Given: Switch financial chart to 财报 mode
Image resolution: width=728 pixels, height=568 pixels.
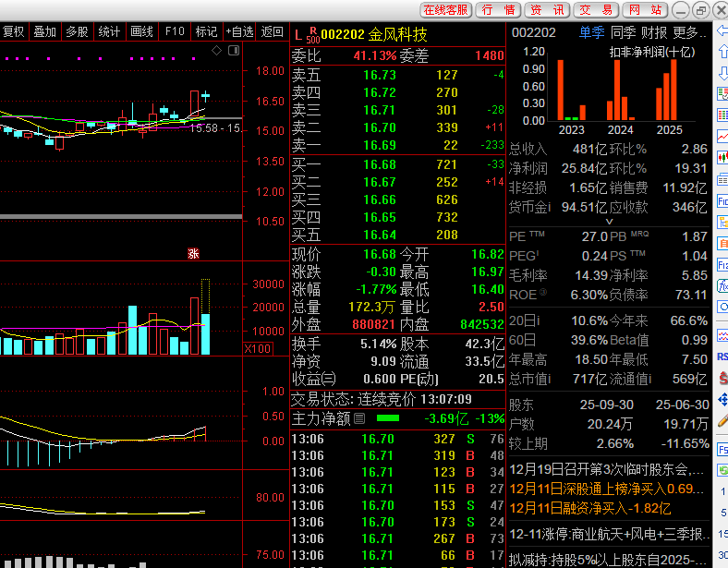Looking at the screenshot, I should pyautogui.click(x=654, y=32).
